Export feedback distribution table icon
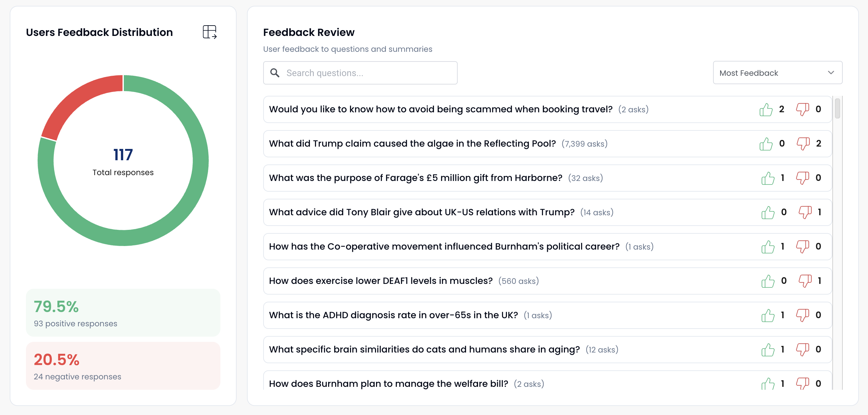The width and height of the screenshot is (868, 415). [x=210, y=32]
